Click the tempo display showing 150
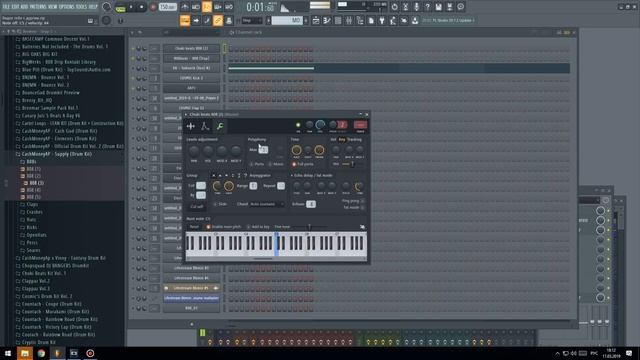Screen dimensions: 640x360 (167, 7)
